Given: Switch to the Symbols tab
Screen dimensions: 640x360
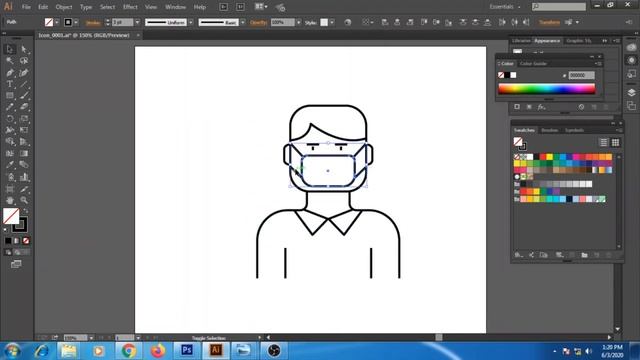Looking at the screenshot, I should coord(574,130).
